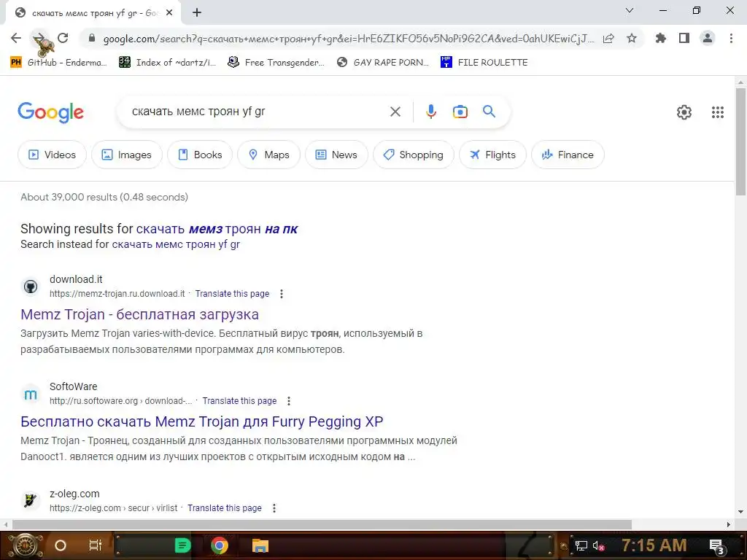Filter results by Maps

(268, 155)
